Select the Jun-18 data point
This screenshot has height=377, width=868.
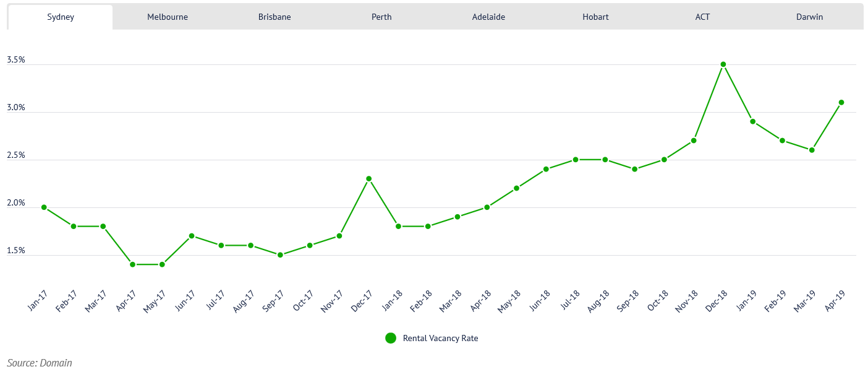(546, 169)
